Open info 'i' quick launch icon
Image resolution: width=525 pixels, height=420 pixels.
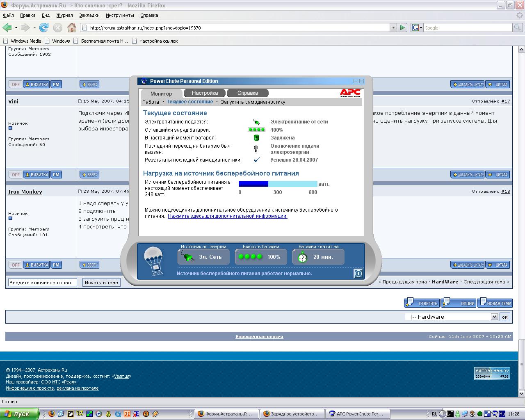(146, 414)
